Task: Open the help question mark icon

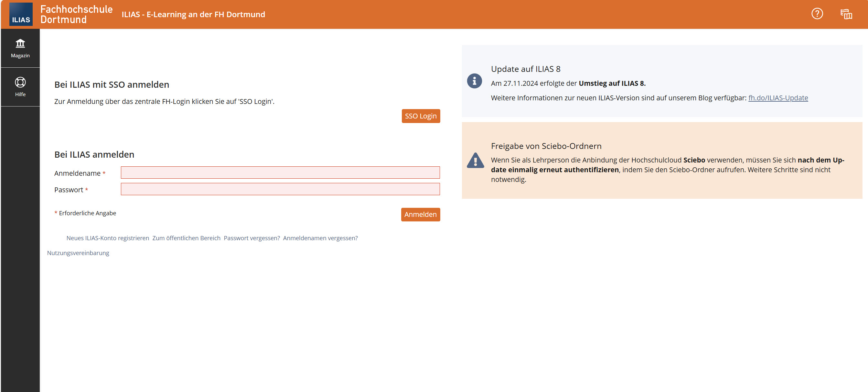Action: click(817, 14)
